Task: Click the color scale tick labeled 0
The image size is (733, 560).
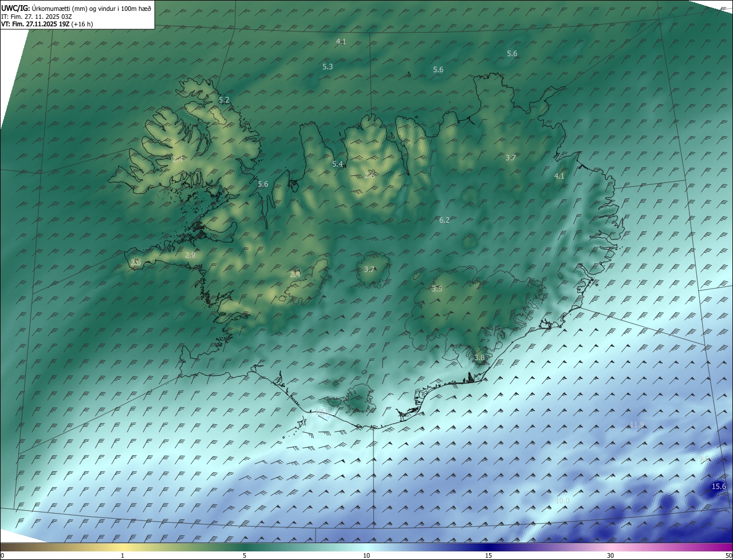Action: pos(2,555)
